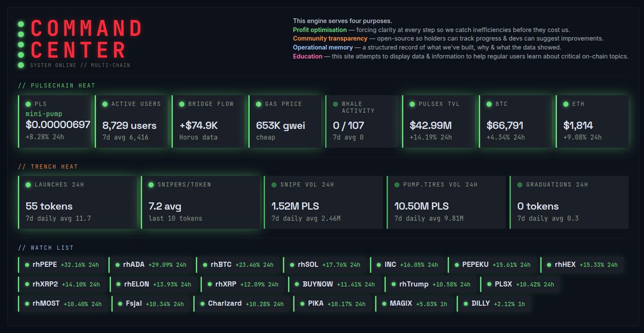The height and width of the screenshot is (333, 644).
Task: Open the Pump.Tires Vol 24H card
Action: point(446,202)
